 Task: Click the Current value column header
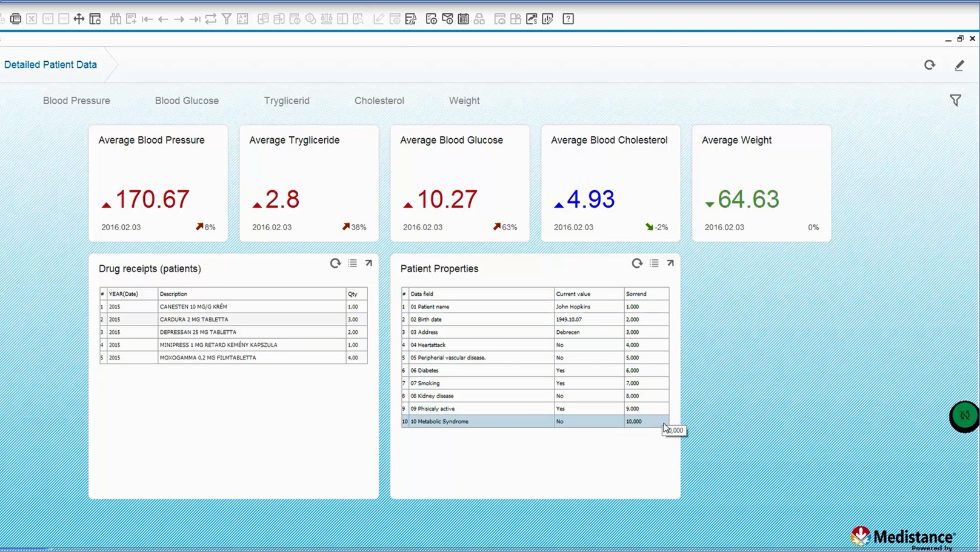pyautogui.click(x=589, y=294)
